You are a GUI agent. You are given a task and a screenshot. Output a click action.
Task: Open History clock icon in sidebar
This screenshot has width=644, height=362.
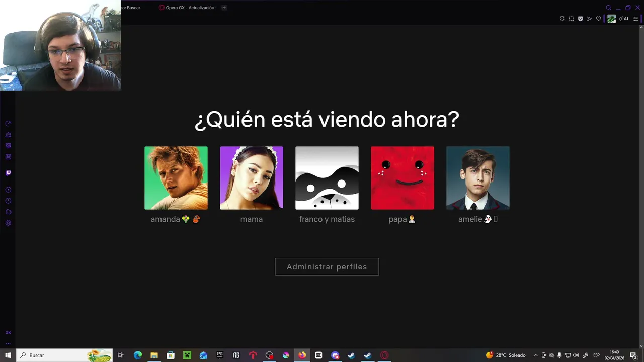8,201
